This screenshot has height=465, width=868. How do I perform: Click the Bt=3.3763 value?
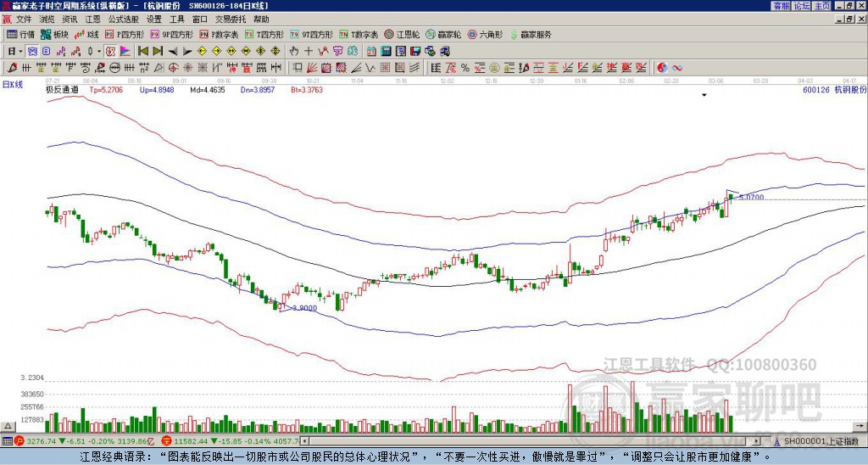307,89
